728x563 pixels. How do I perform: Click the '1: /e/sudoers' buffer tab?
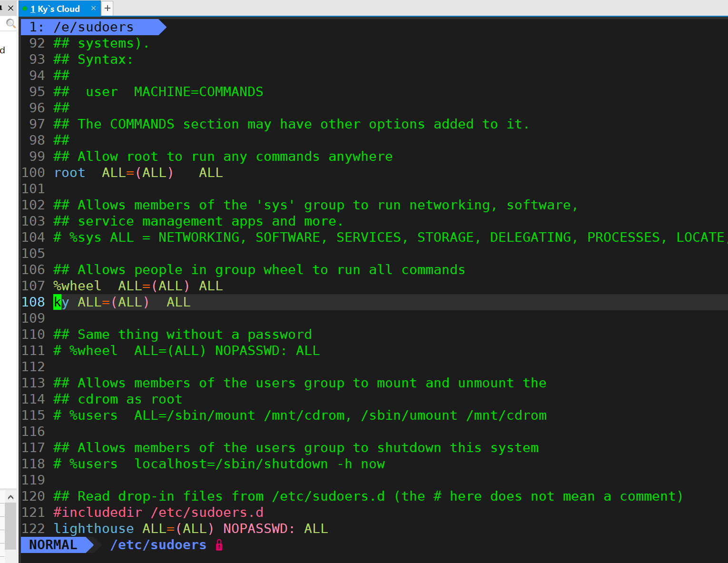coord(93,27)
